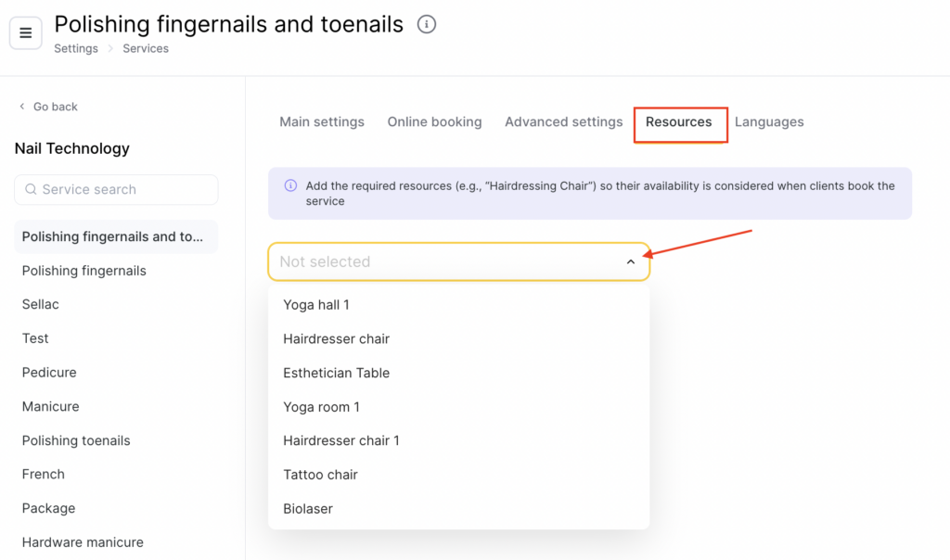
Task: Select the Biolaser resource option
Action: point(308,509)
